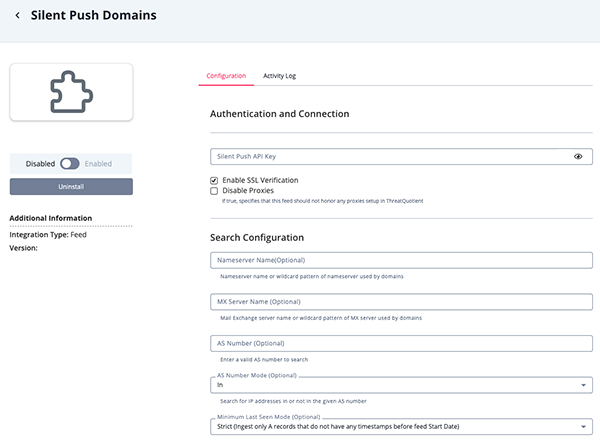Click into the Nameserver Name (Optional) field
The width and height of the screenshot is (600, 440).
(x=401, y=260)
